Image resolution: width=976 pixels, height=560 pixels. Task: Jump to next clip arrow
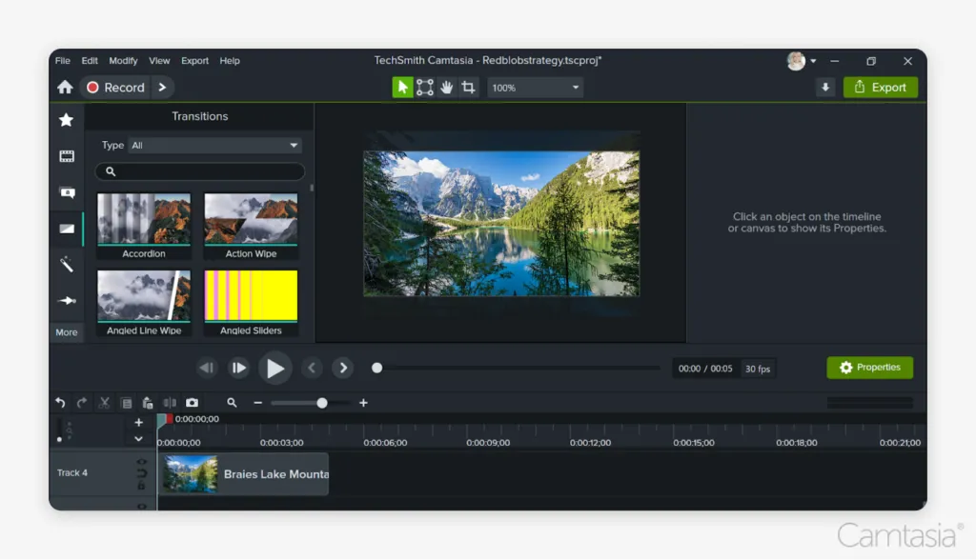coord(343,368)
